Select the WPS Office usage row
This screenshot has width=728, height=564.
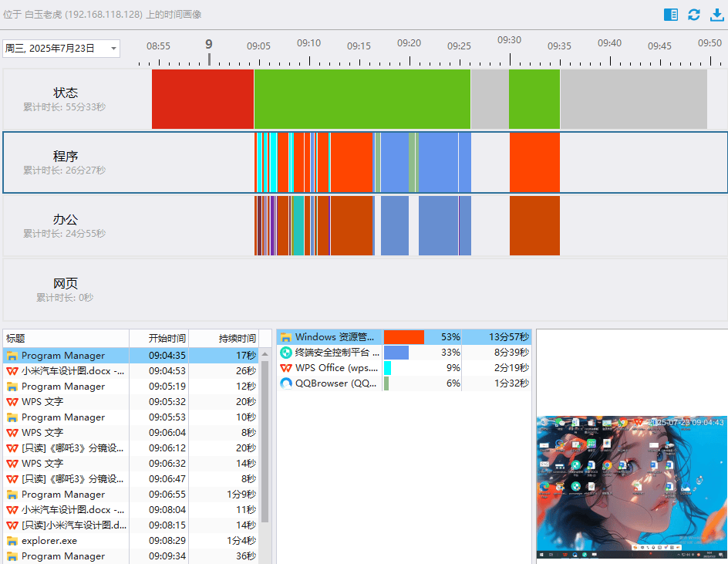coord(404,367)
